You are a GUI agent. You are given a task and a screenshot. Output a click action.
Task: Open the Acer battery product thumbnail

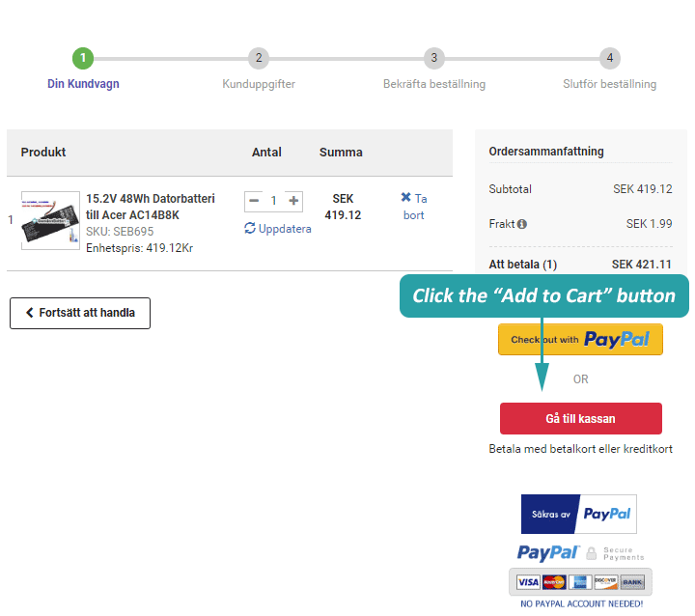(x=51, y=220)
